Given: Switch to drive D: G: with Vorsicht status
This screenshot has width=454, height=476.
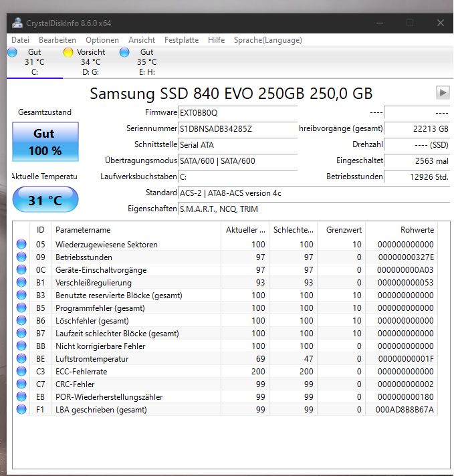Looking at the screenshot, I should point(90,62).
